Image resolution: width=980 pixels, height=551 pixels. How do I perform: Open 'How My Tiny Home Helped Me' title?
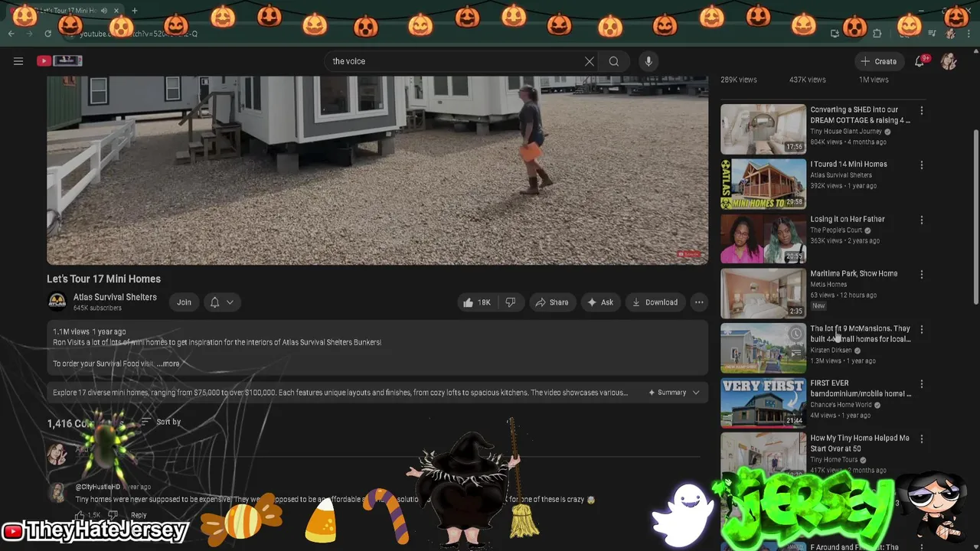[860, 443]
